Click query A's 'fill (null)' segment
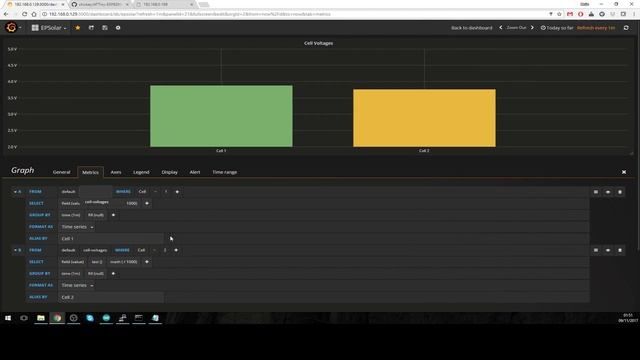640x360 pixels. [96, 215]
